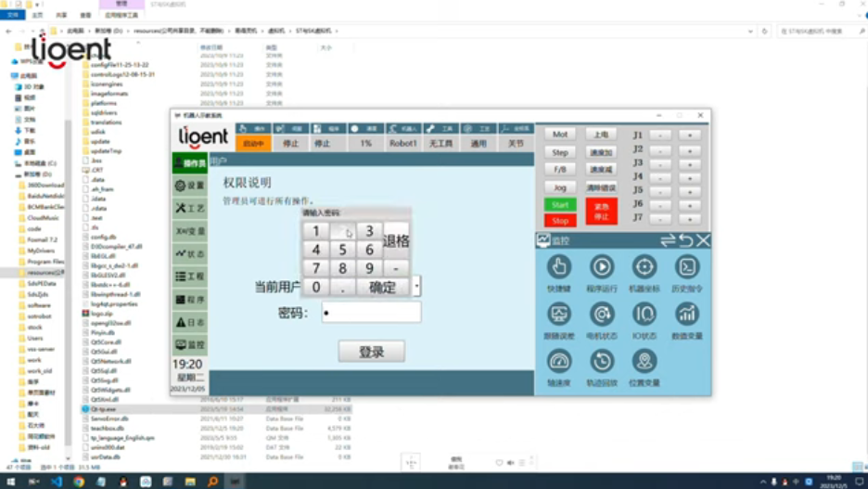Image resolution: width=868 pixels, height=489 pixels.
Task: Open the 历史指令 command history icon
Action: pos(687,268)
